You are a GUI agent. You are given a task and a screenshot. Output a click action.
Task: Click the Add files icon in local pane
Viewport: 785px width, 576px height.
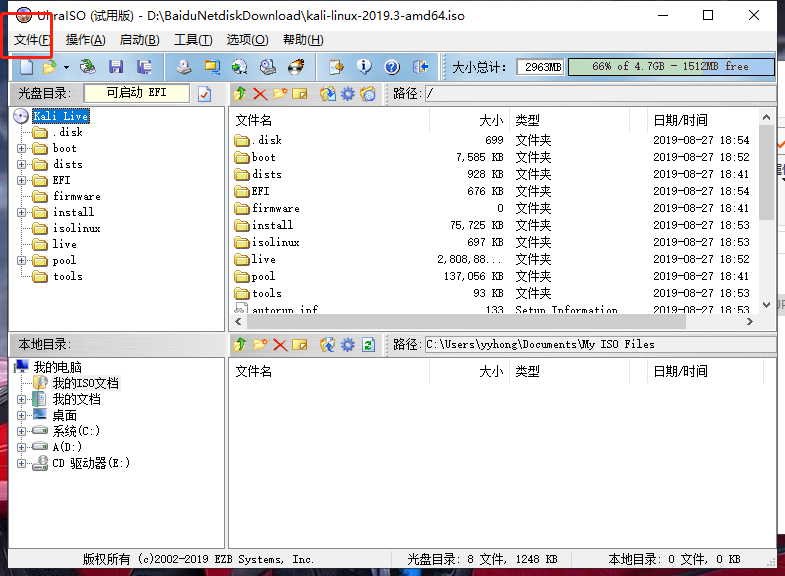point(328,345)
